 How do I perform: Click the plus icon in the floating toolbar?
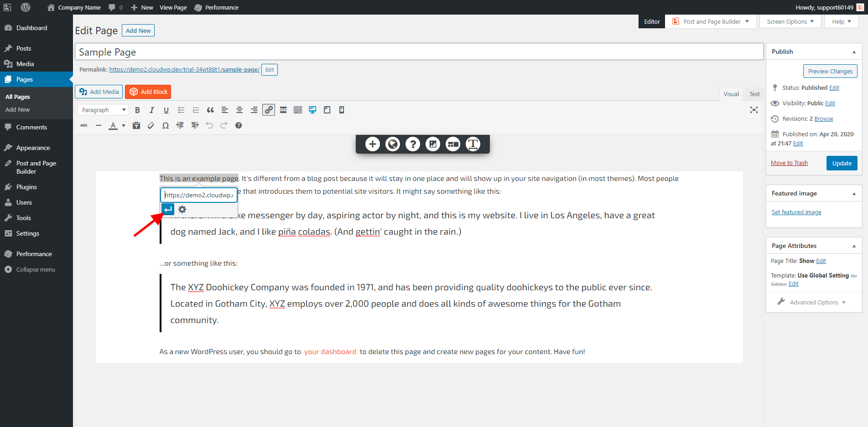(372, 144)
